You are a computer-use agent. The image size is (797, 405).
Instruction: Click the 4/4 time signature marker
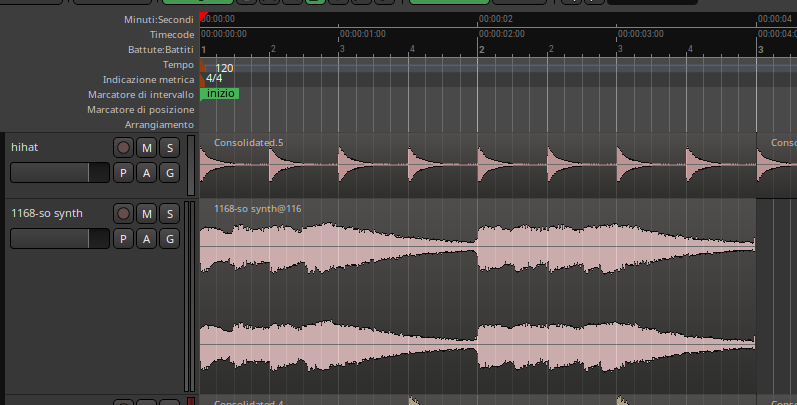coord(213,78)
